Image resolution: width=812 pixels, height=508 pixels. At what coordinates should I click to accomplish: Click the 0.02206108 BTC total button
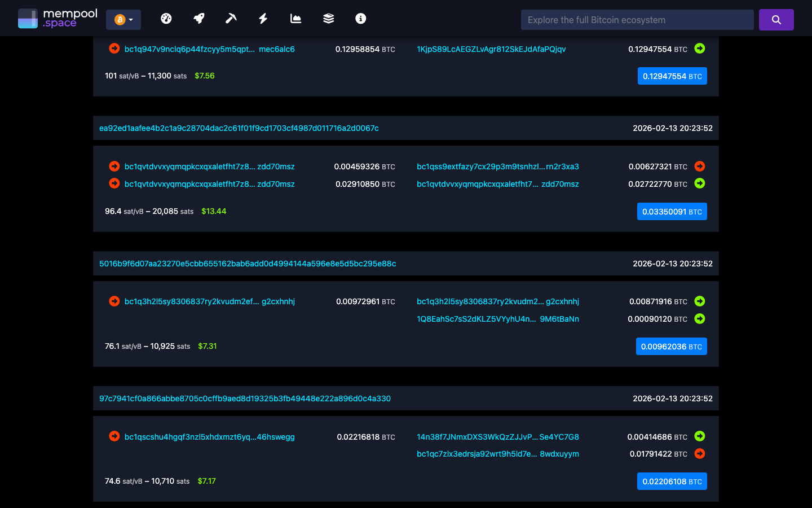click(672, 481)
